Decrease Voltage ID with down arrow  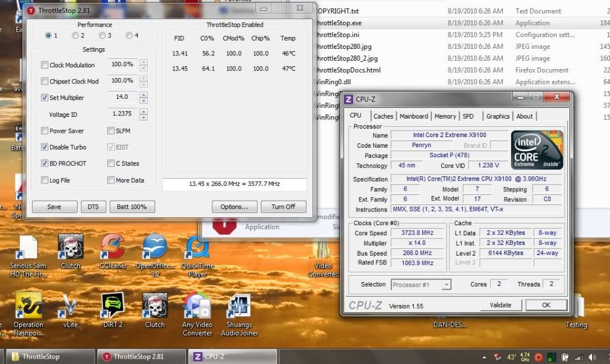click(144, 117)
